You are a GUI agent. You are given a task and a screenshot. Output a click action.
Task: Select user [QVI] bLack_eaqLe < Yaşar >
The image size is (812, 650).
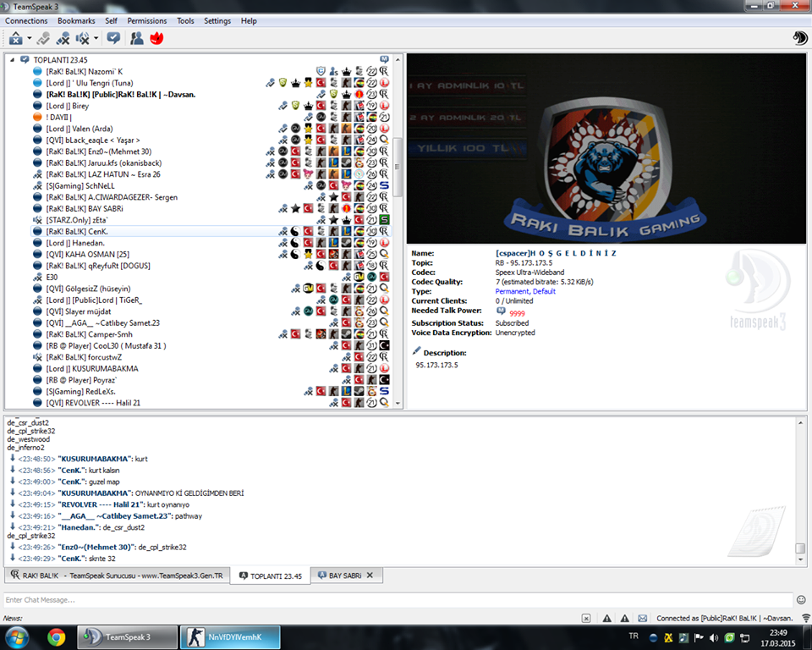click(x=93, y=140)
